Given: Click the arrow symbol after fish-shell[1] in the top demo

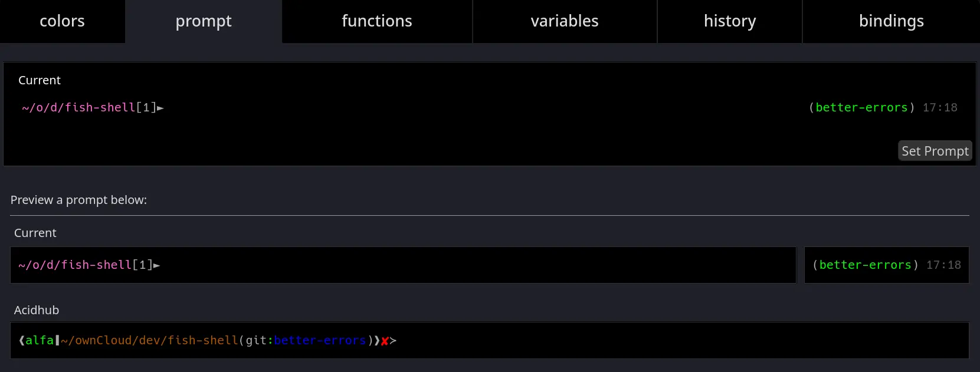Looking at the screenshot, I should coord(160,108).
